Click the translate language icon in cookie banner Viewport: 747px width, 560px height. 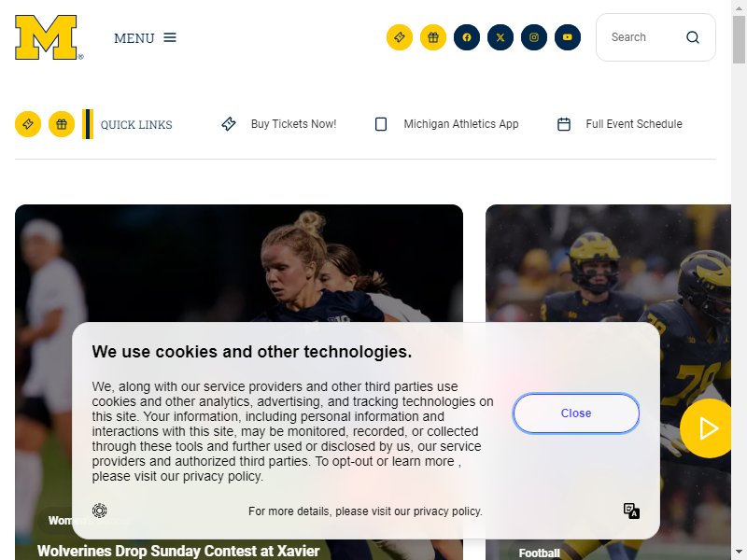pyautogui.click(x=631, y=511)
